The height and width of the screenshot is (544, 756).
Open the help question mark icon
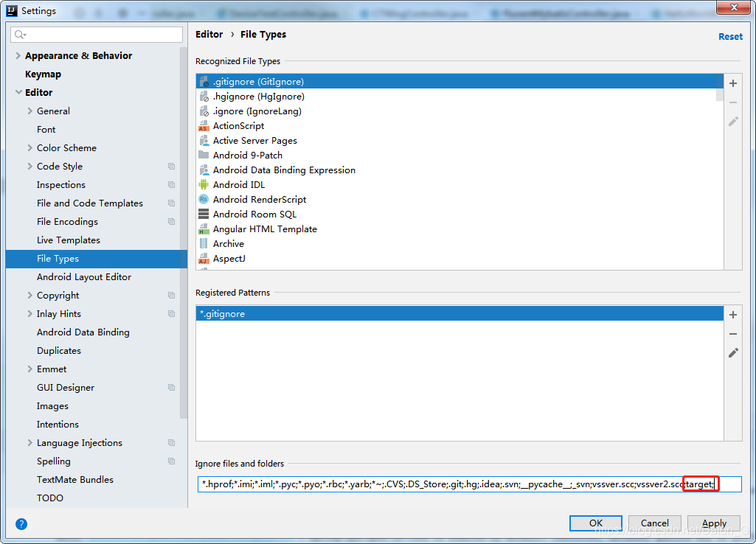[21, 524]
